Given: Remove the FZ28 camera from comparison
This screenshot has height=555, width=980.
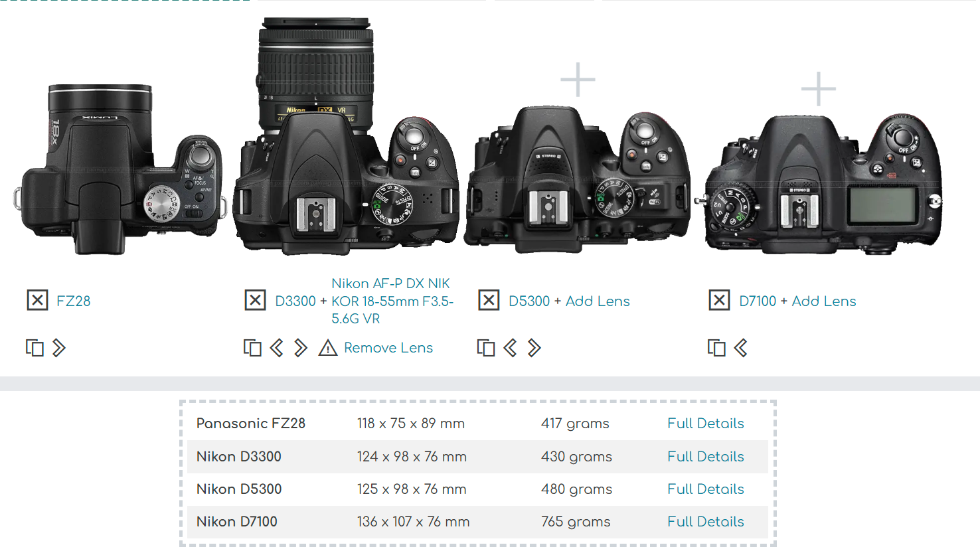Looking at the screenshot, I should pyautogui.click(x=37, y=300).
